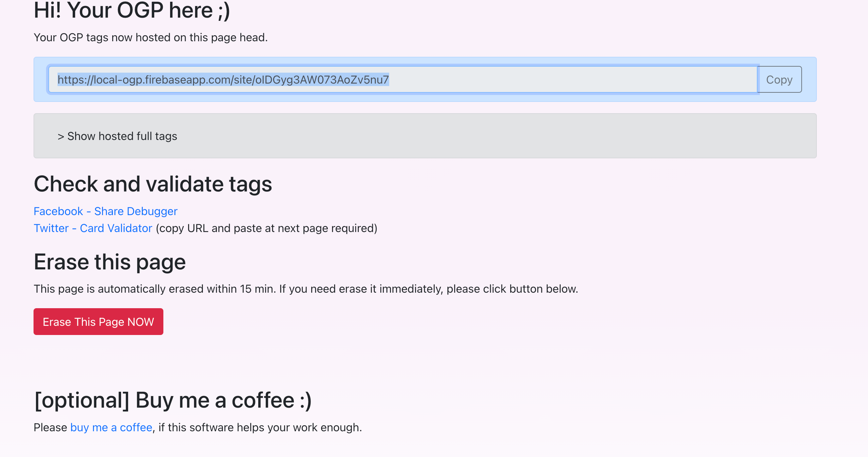Open Facebook - Share Debugger link
Screen dimensions: 868x457
pyautogui.click(x=105, y=211)
